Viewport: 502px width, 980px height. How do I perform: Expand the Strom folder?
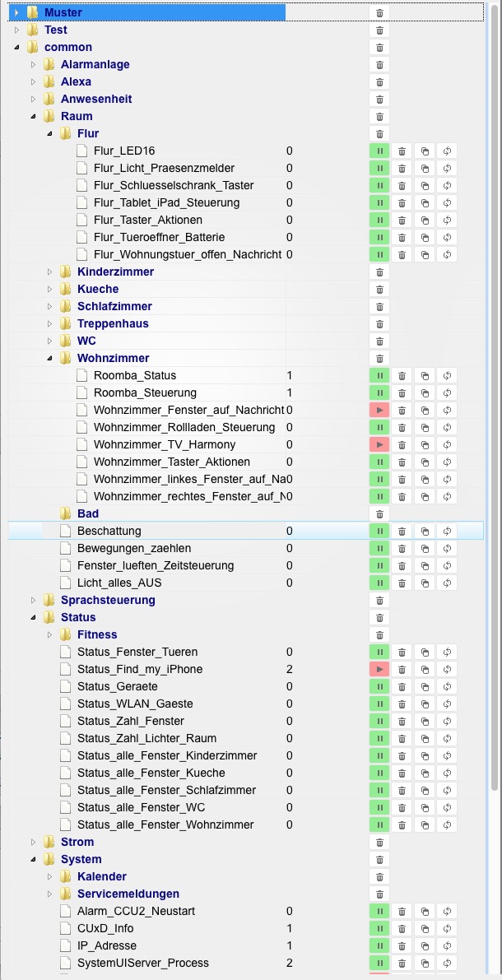point(34,843)
